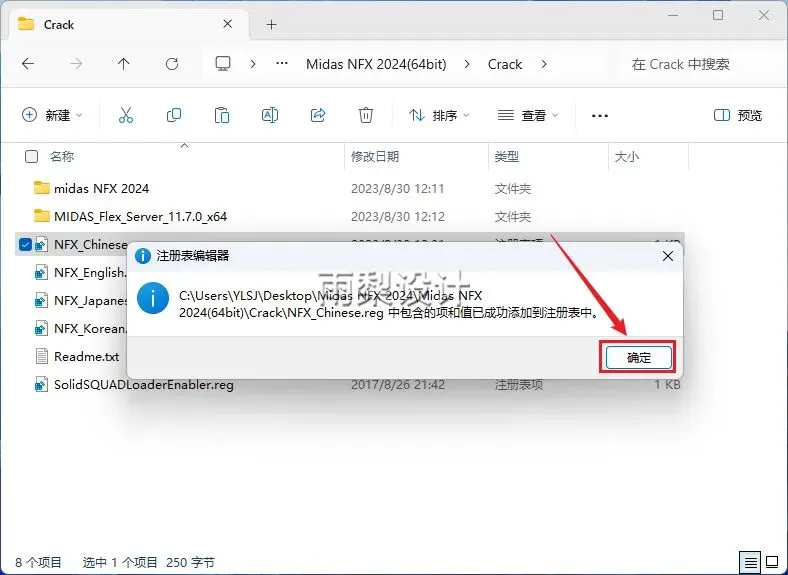Tick the select-all checkbox beside 名称

pos(31,157)
